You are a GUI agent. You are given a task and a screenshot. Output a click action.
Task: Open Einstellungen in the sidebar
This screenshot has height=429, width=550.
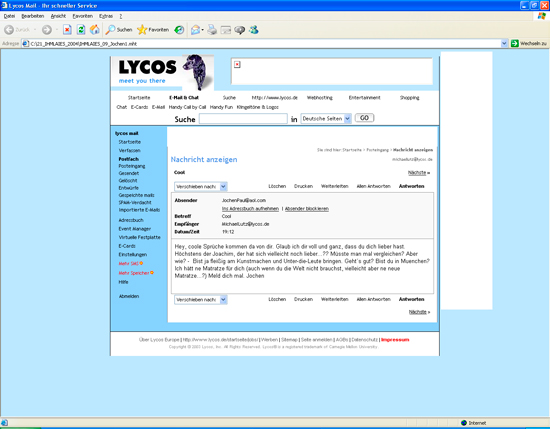[x=133, y=255]
